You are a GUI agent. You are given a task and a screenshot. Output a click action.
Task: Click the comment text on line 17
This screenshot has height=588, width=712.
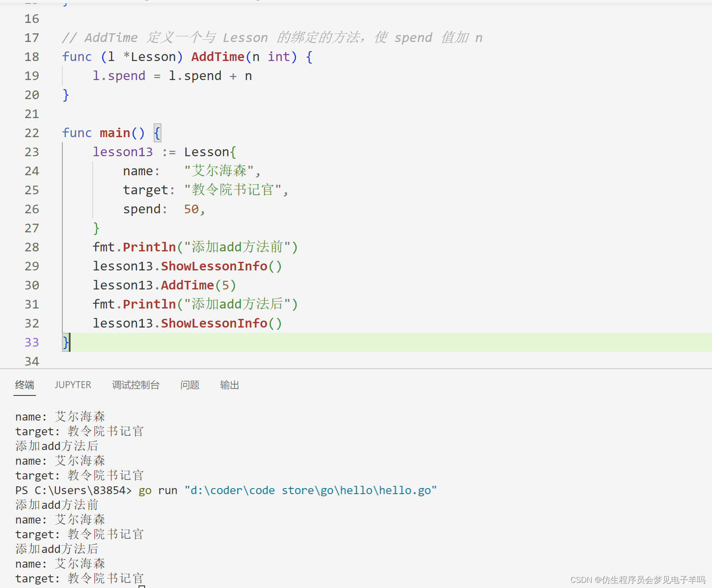click(x=272, y=38)
